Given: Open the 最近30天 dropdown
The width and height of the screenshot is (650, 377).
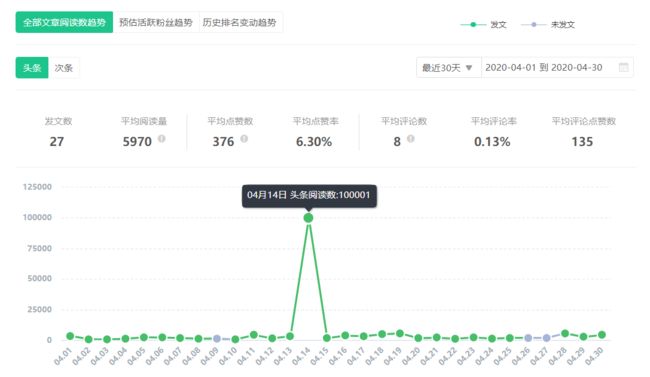Looking at the screenshot, I should tap(448, 68).
